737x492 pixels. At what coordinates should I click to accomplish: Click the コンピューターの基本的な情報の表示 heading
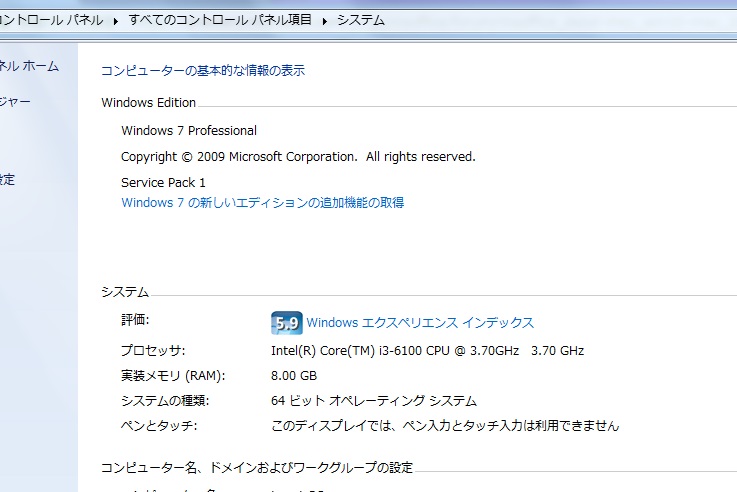pos(203,70)
